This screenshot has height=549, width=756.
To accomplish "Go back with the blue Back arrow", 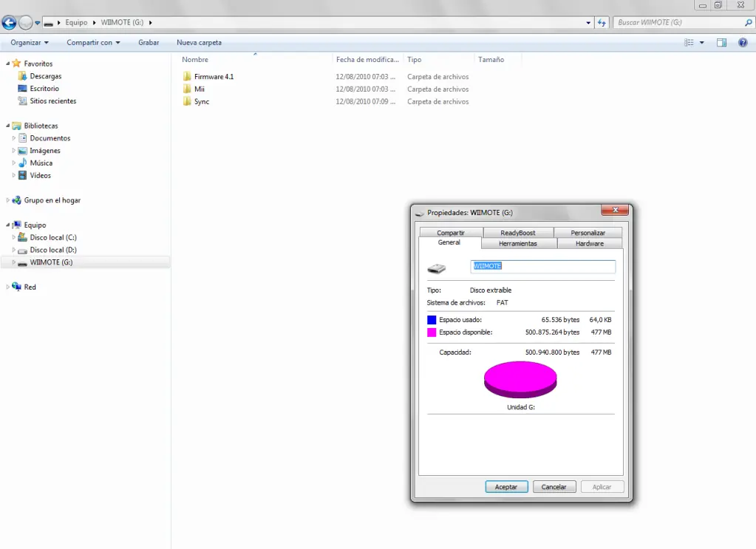I will pyautogui.click(x=9, y=22).
